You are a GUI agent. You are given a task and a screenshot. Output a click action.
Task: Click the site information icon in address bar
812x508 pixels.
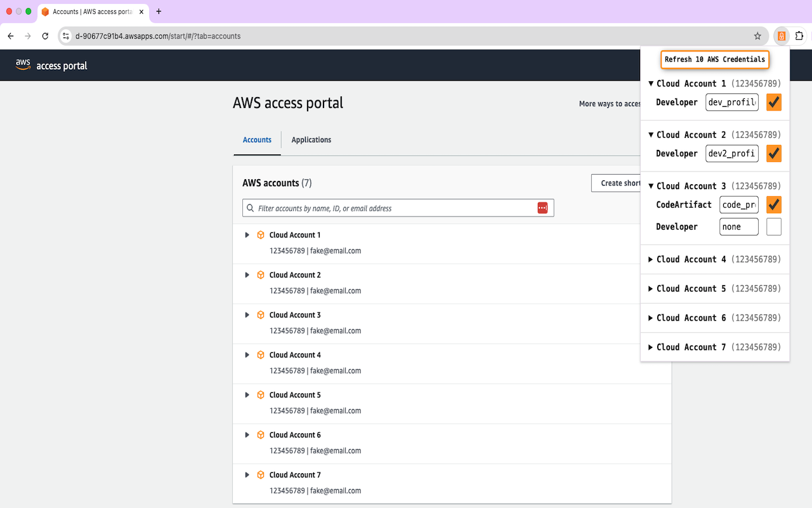click(x=66, y=36)
